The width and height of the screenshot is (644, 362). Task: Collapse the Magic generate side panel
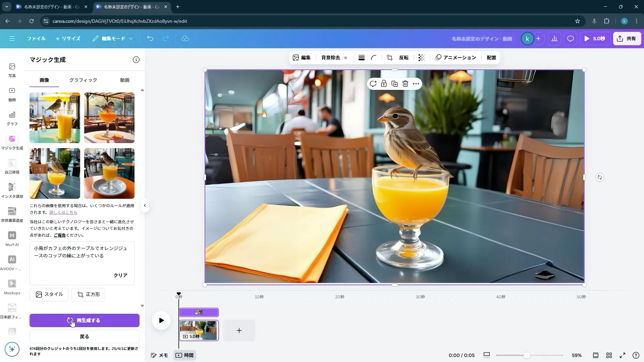pyautogui.click(x=145, y=205)
